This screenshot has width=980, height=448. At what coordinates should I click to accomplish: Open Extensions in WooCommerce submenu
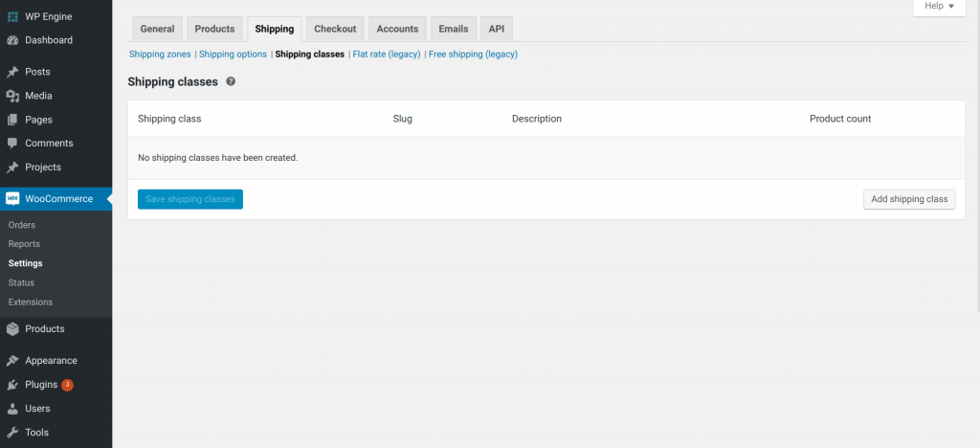[x=31, y=302]
